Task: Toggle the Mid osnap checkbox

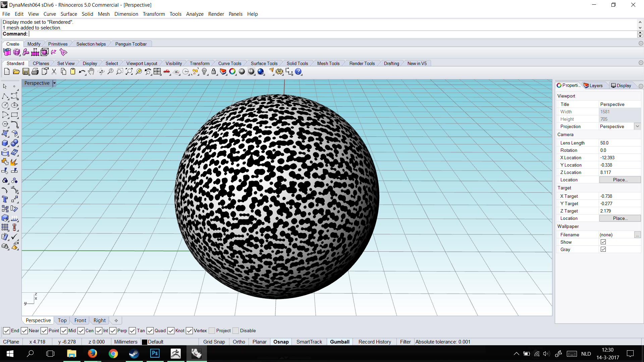Action: tap(64, 331)
